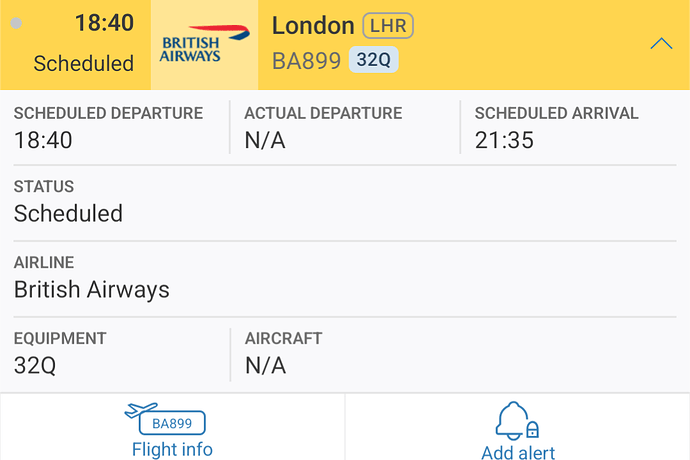Select the Add alert label
Image resolution: width=690 pixels, height=460 pixels.
click(x=518, y=452)
